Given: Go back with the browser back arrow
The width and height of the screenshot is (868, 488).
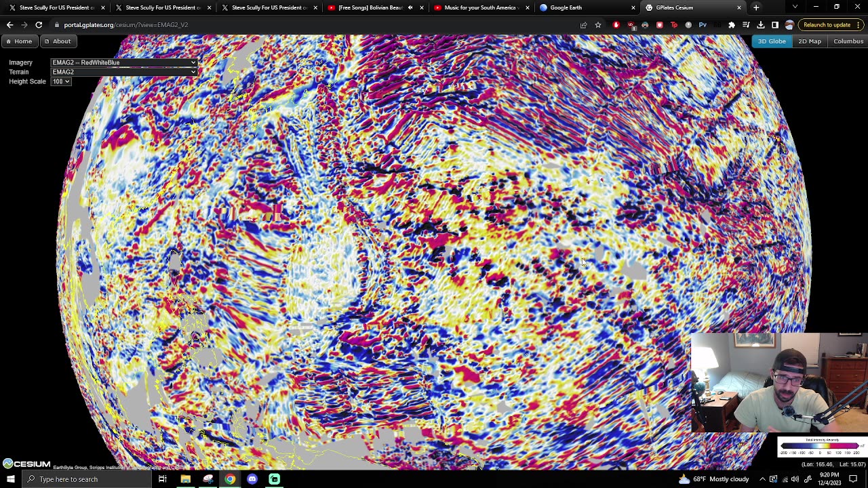Looking at the screenshot, I should coord(9,25).
